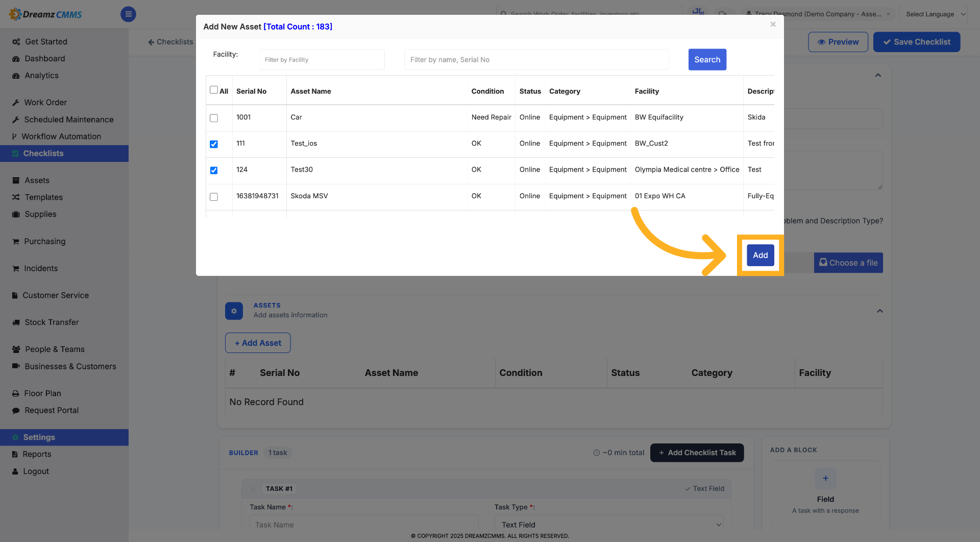Open Checklists in the sidebar menu
This screenshot has height=542, width=980.
(64, 153)
